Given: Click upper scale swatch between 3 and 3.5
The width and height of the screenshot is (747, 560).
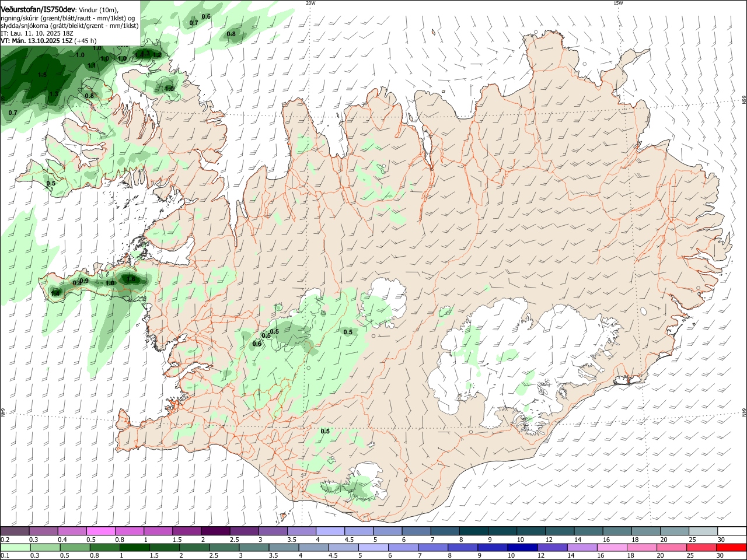Looking at the screenshot, I should 273,531.
